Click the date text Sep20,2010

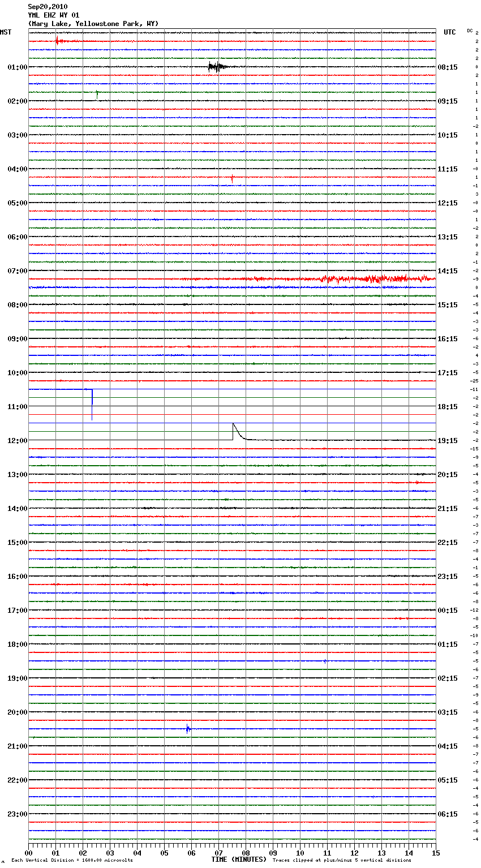click(48, 7)
